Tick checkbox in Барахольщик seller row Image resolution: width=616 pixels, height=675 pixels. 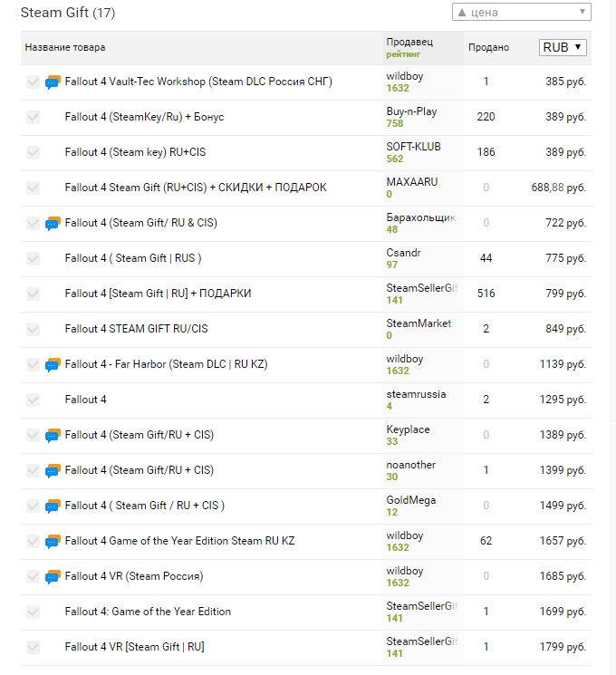pyautogui.click(x=33, y=223)
